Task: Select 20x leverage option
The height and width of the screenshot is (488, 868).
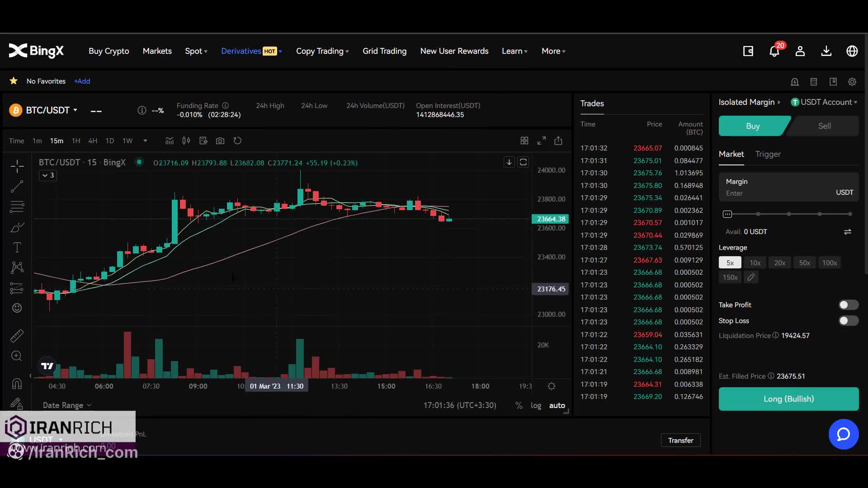Action: pos(779,263)
